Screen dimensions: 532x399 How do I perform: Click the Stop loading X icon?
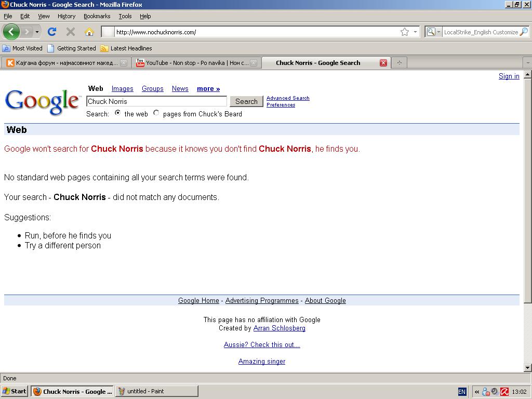click(x=71, y=32)
